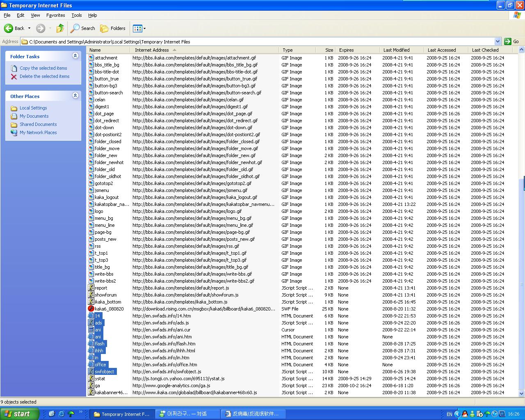The width and height of the screenshot is (525, 420).
Task: Click the address bar folder icon
Action: (x=25, y=42)
